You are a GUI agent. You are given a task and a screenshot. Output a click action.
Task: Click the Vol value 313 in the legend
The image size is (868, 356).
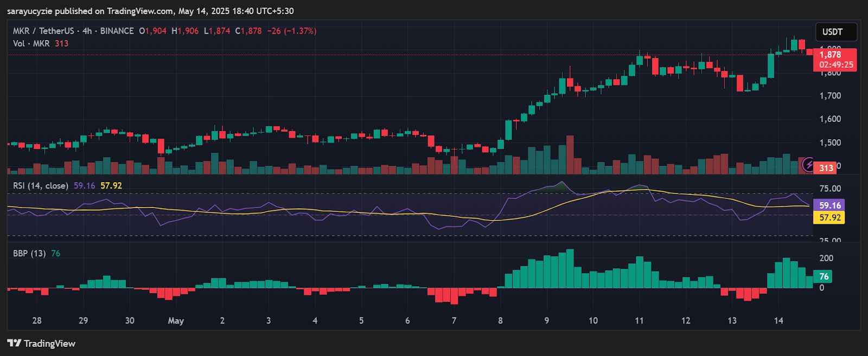click(x=61, y=43)
